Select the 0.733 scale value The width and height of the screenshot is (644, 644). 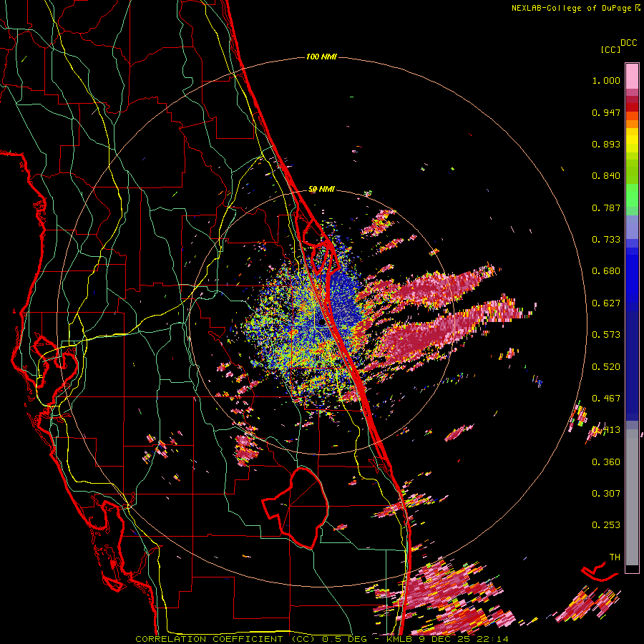pyautogui.click(x=606, y=240)
